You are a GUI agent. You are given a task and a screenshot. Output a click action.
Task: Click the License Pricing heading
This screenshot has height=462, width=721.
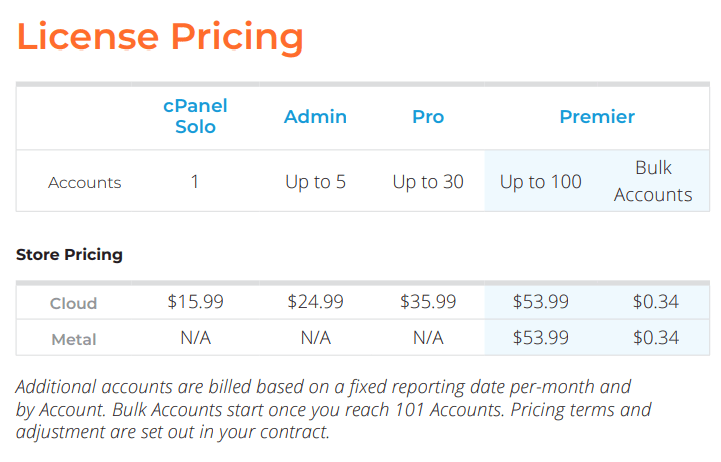click(x=160, y=37)
